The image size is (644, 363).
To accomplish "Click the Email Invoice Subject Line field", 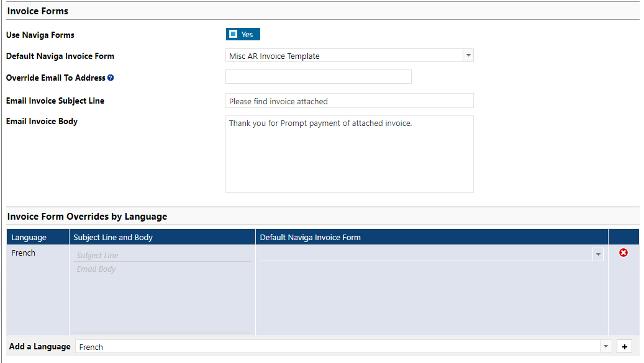I will pyautogui.click(x=349, y=101).
